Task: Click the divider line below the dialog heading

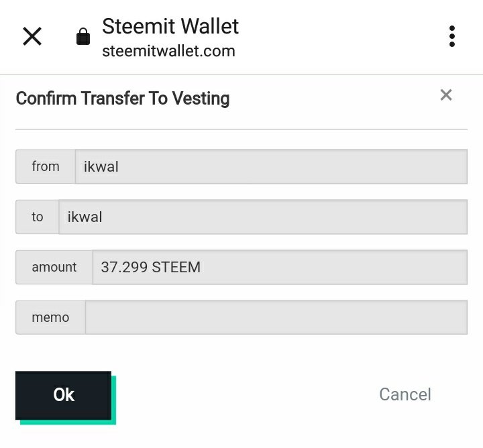Action: (x=241, y=129)
